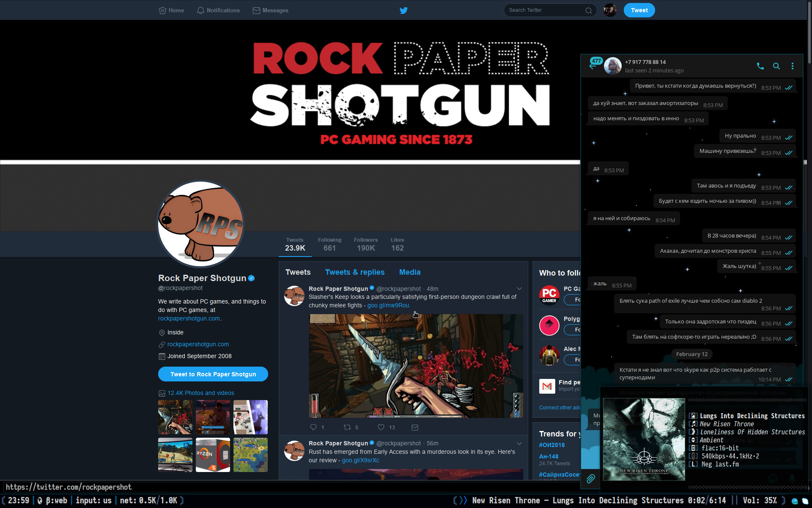This screenshot has width=812, height=508.
Task: Open Polygon avatar in Who to follow
Action: pyautogui.click(x=549, y=326)
